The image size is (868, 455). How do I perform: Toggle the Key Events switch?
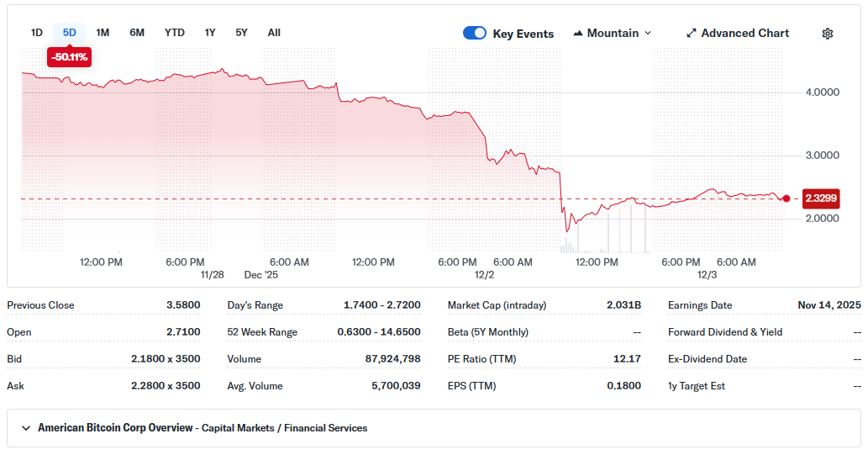coord(475,34)
